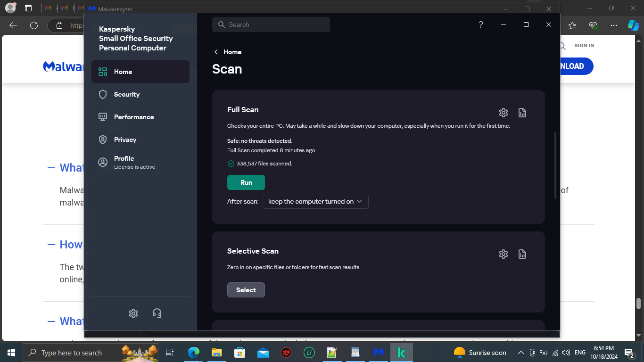Viewport: 644px width, 362px height.
Task: Switch to the first Gmail browser tab
Action: 47,8
